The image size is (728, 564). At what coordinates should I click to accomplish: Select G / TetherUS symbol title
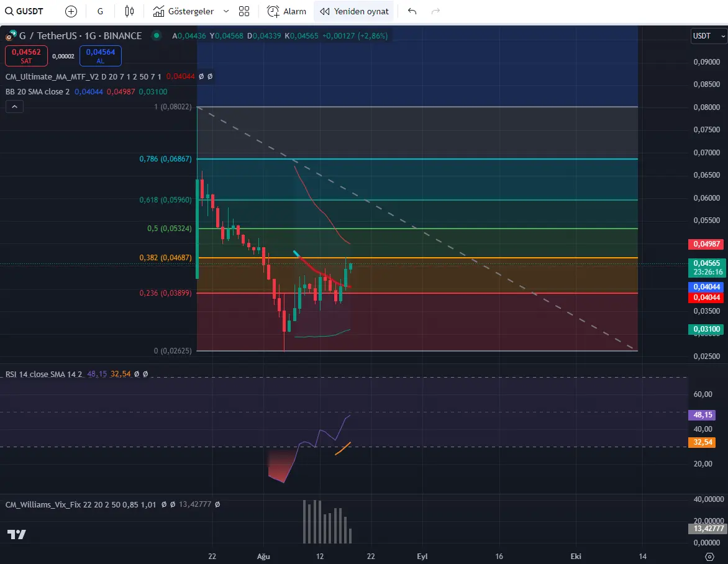80,36
